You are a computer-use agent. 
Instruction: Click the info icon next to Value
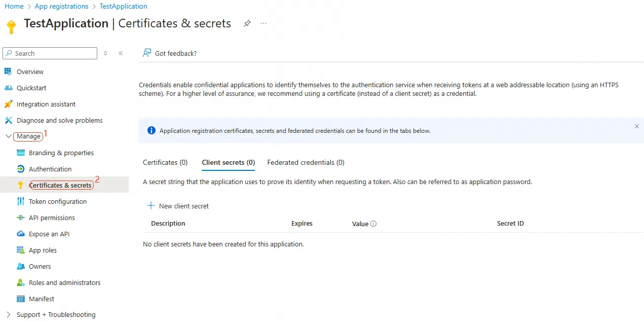(x=373, y=224)
